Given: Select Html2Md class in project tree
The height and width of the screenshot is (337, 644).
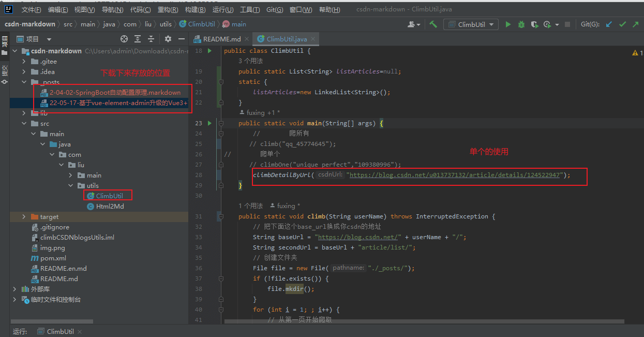Looking at the screenshot, I should point(110,206).
